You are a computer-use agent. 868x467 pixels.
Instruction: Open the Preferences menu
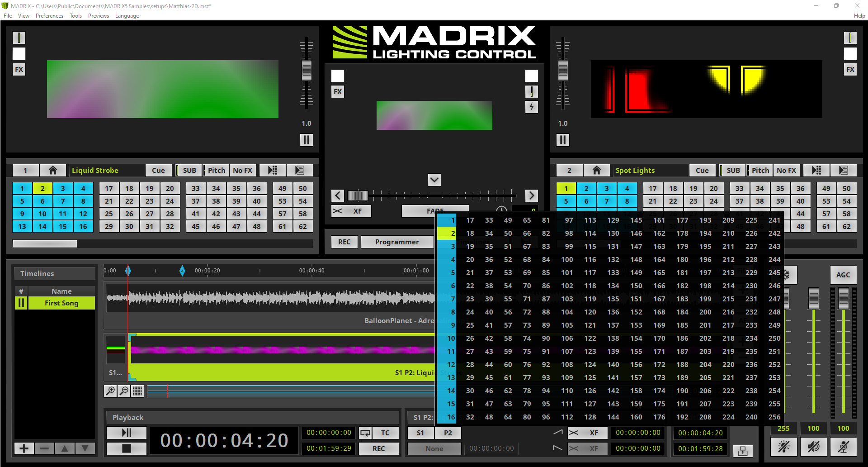click(x=49, y=16)
